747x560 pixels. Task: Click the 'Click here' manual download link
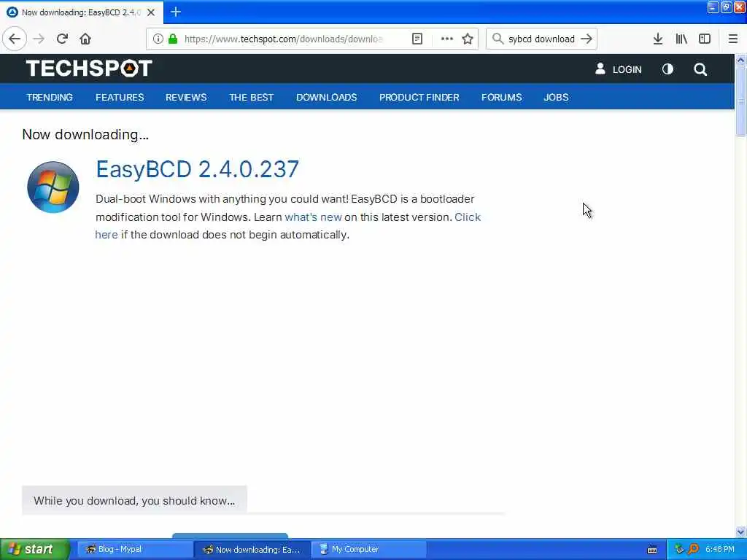[x=468, y=217]
